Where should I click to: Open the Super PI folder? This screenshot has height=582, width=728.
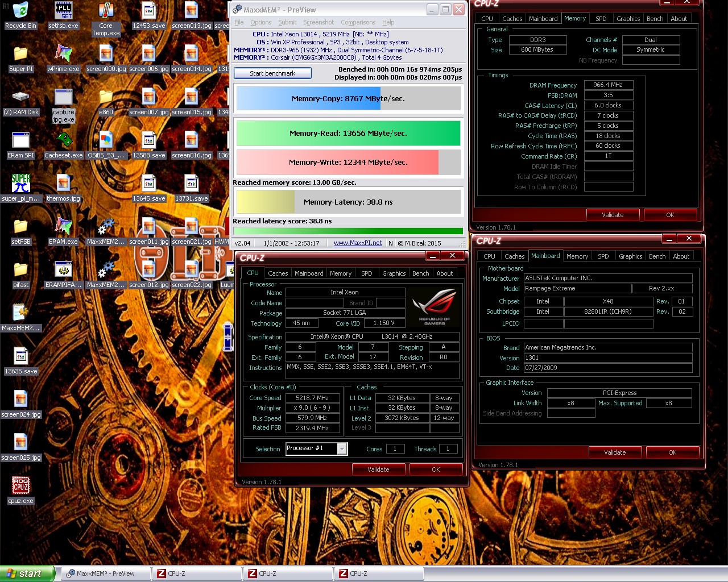click(x=21, y=59)
